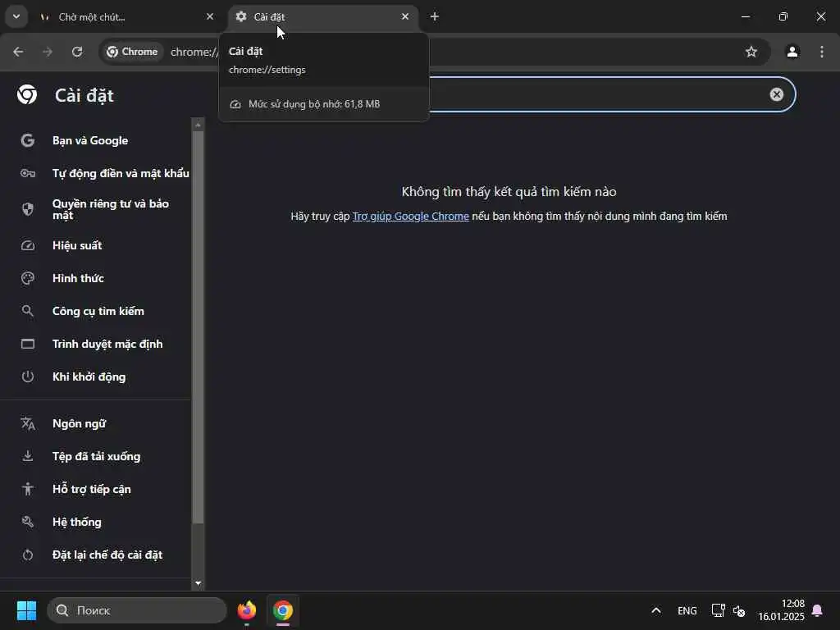Click the sidebar scrollbar thumb

click(x=199, y=326)
